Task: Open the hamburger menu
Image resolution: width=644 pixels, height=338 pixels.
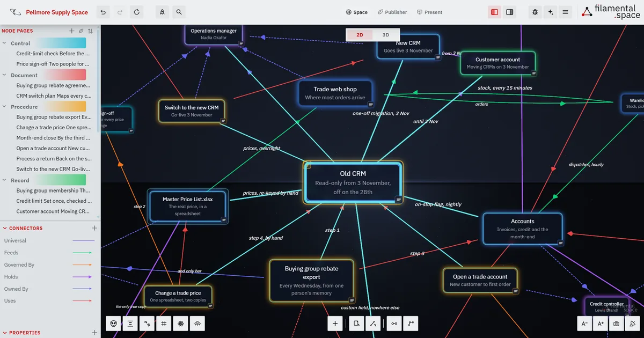Action: tap(565, 12)
